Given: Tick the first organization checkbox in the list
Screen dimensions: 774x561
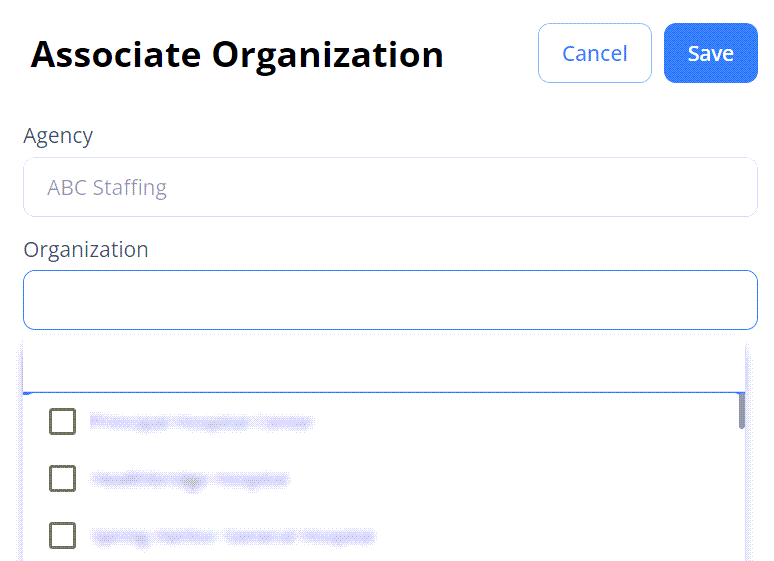Looking at the screenshot, I should click(x=63, y=422).
